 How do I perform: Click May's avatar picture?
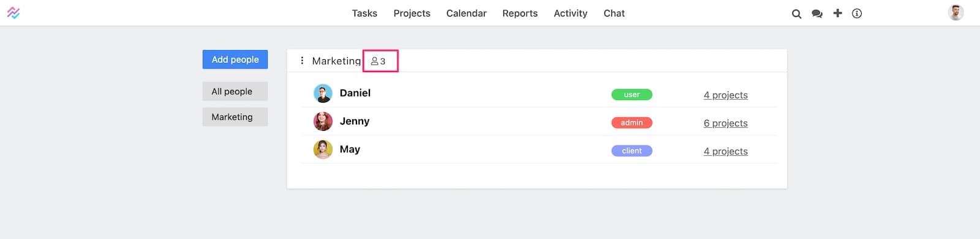[323, 150]
